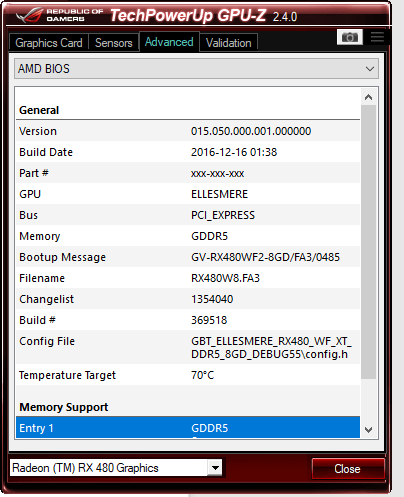Select the Version row
Image resolution: width=404 pixels, height=497 pixels.
coord(188,131)
